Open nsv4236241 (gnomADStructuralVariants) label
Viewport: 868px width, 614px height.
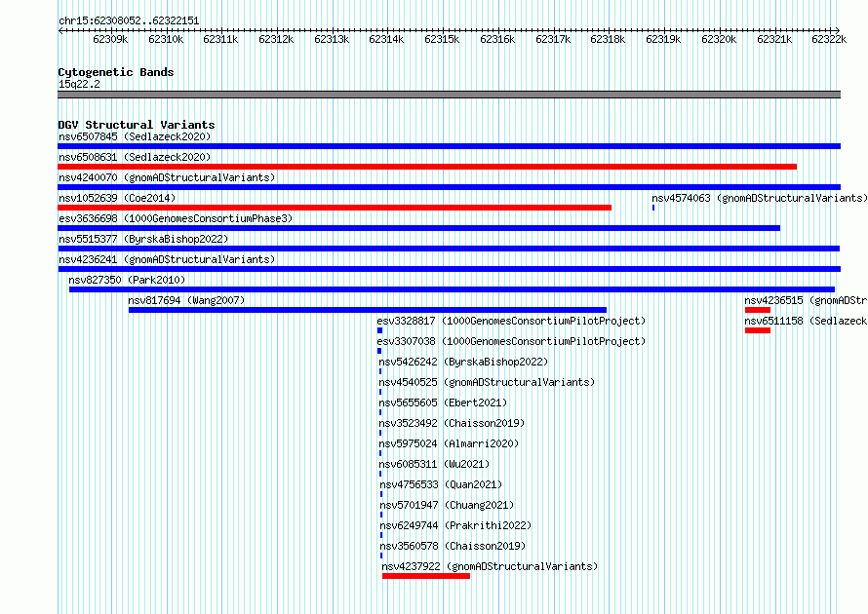(x=167, y=259)
